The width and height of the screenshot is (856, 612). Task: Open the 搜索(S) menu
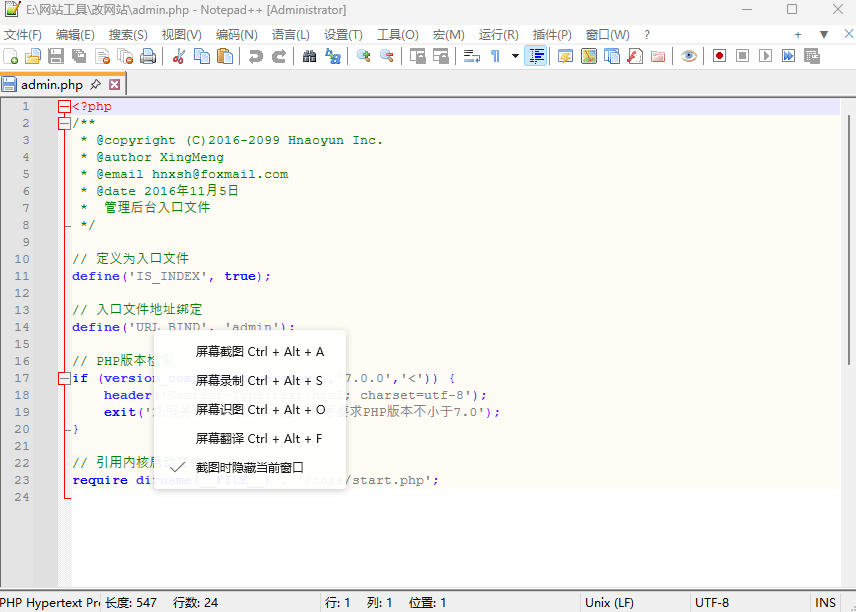click(128, 35)
